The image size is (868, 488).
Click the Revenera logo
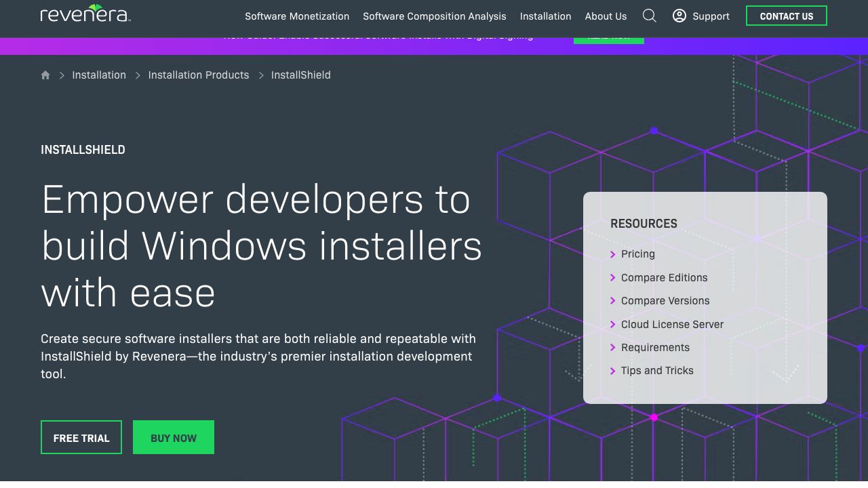[x=85, y=14]
